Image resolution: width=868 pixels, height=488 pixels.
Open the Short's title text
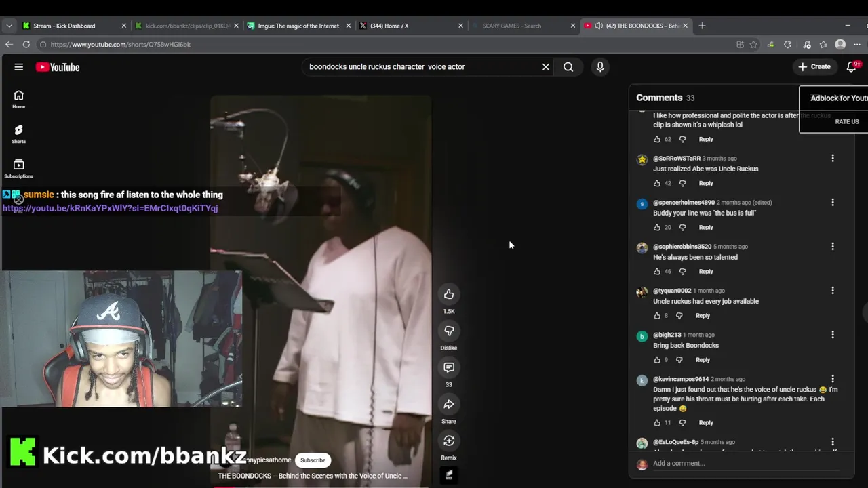click(313, 476)
